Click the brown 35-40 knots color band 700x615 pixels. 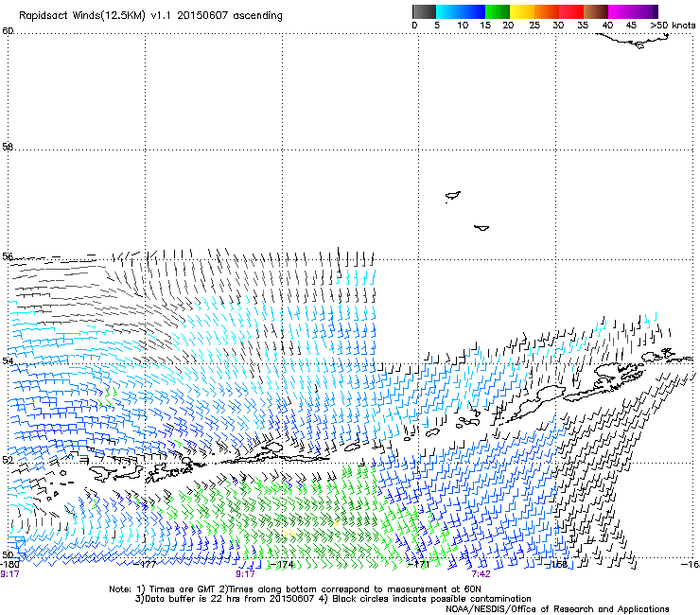tap(596, 11)
